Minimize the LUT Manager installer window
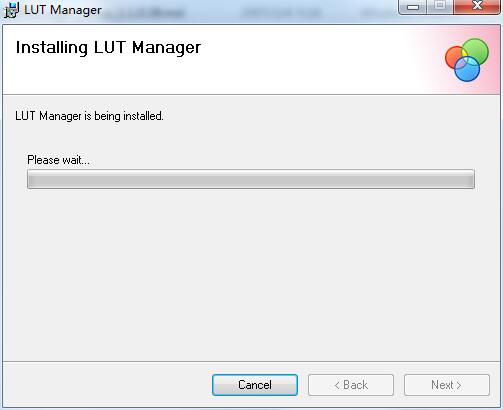 [413, 7]
